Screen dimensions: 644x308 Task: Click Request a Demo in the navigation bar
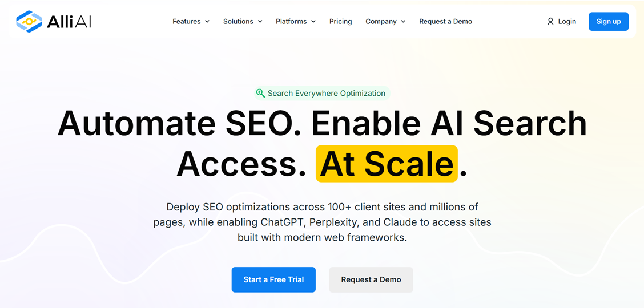[x=445, y=22]
